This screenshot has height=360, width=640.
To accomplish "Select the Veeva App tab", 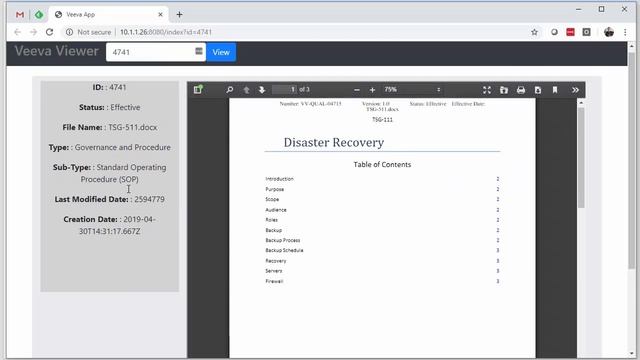I will click(108, 15).
